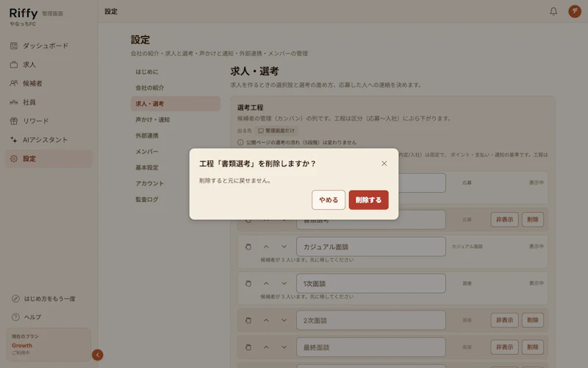Switch to 外部連携 settings section
Viewport: 588px width, 368px height.
[x=176, y=135]
